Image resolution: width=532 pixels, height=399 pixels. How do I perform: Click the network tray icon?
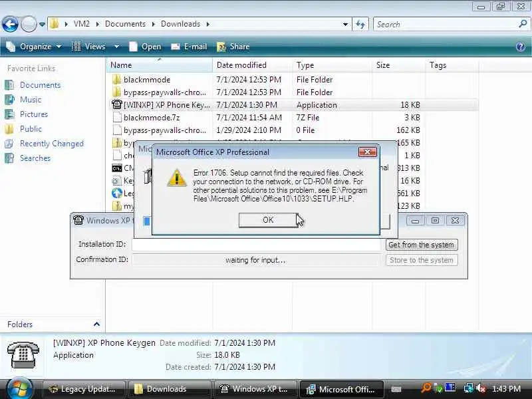coord(469,388)
